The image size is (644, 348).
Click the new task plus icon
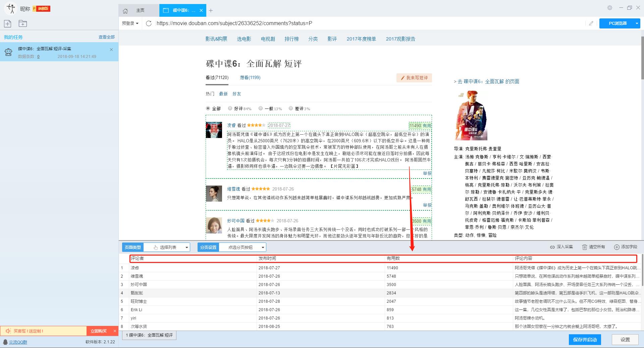coord(8,23)
